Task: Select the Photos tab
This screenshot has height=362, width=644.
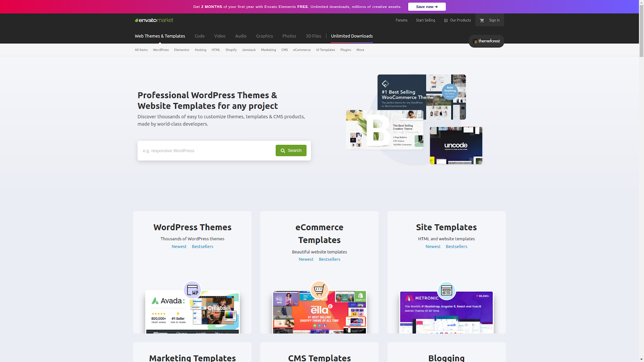Action: point(289,36)
